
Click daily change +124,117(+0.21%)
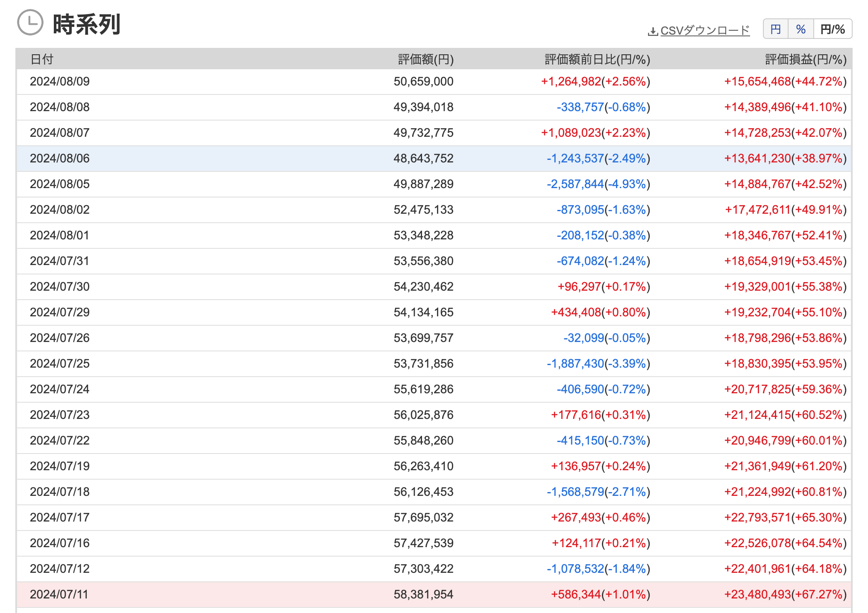[601, 543]
